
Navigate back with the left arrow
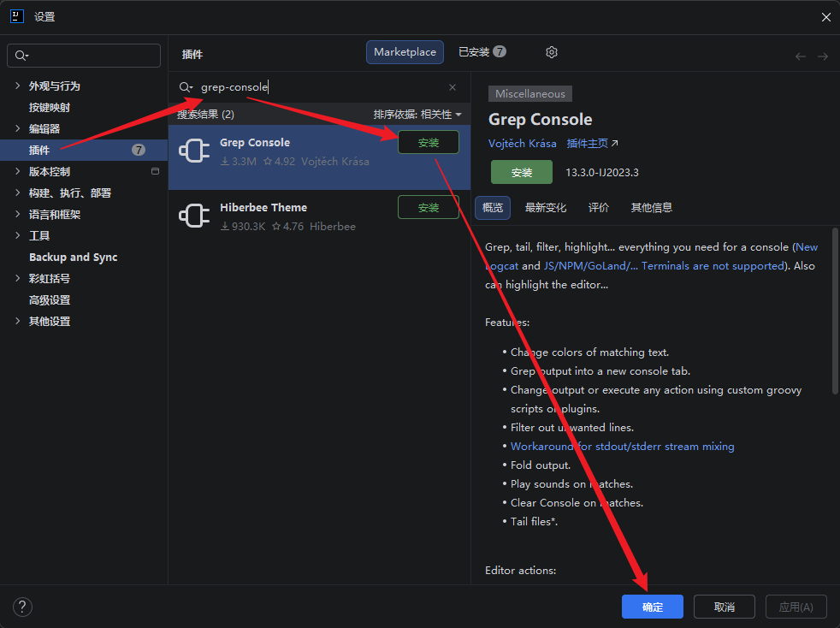pyautogui.click(x=801, y=56)
